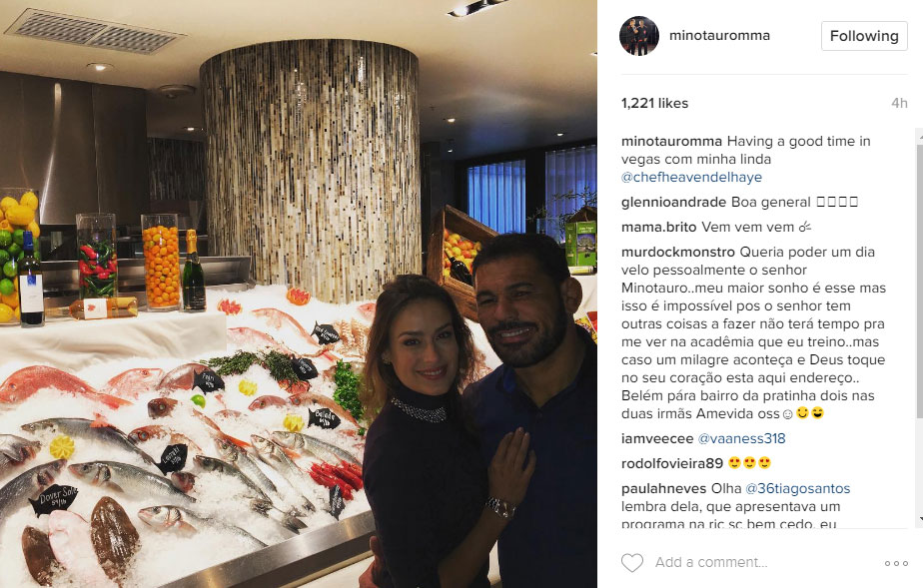Open the three-dots more options menu
Viewport: 923px width, 588px height.
click(x=896, y=563)
